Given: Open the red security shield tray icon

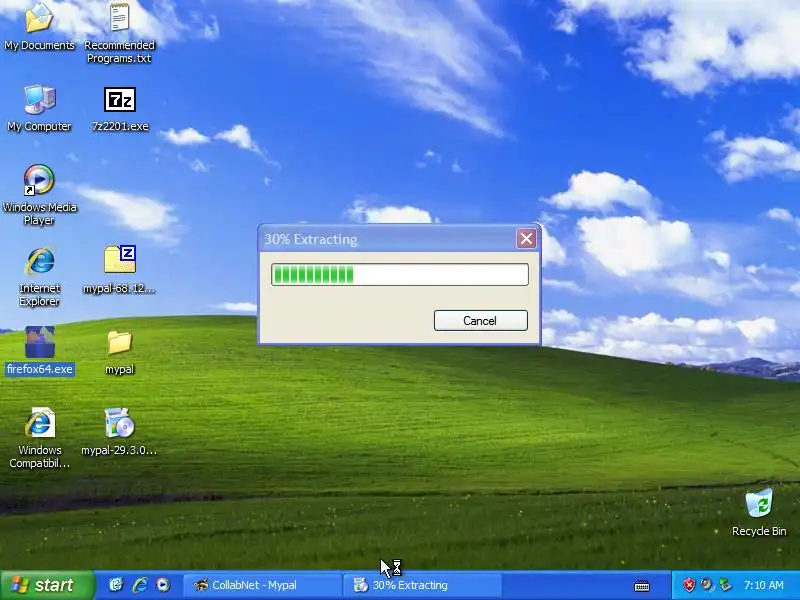Looking at the screenshot, I should tap(689, 585).
